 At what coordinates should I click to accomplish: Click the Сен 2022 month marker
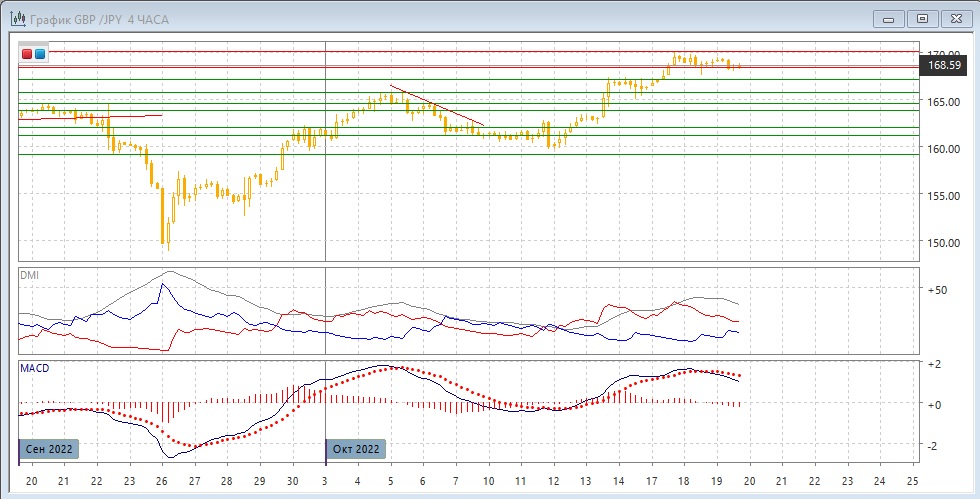(x=48, y=449)
